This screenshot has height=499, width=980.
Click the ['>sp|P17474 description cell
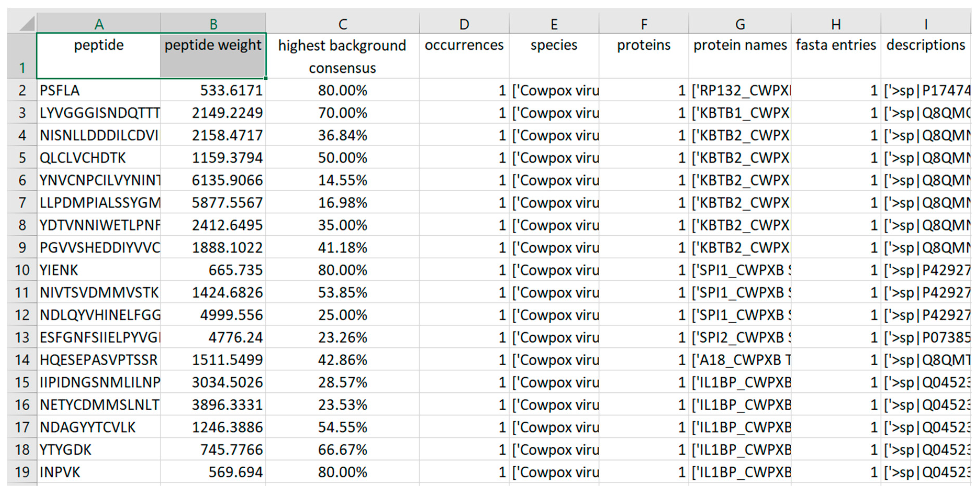tap(926, 90)
